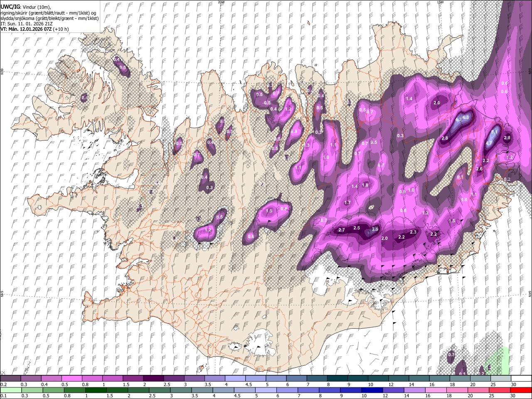The image size is (532, 399).
Task: Select the light green 0.1 swatch in the rain legend
Action: pyautogui.click(x=11, y=390)
